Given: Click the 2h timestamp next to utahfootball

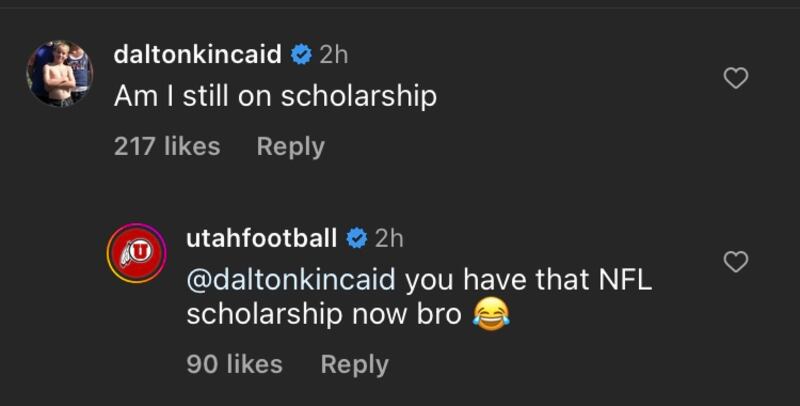Looking at the screenshot, I should pyautogui.click(x=388, y=238).
